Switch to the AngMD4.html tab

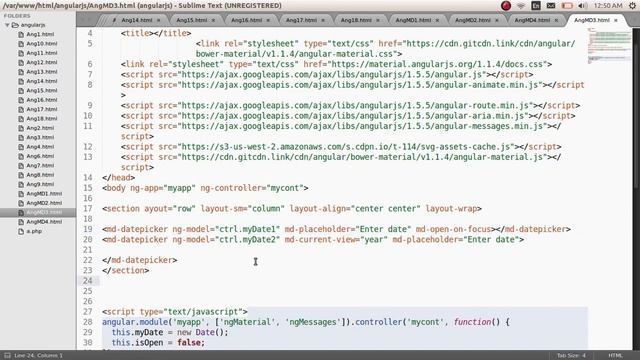532,20
